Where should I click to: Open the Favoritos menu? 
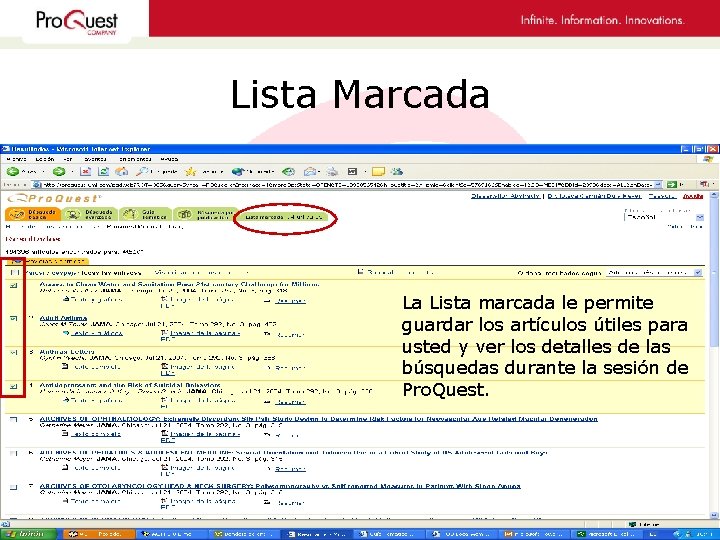click(x=95, y=159)
